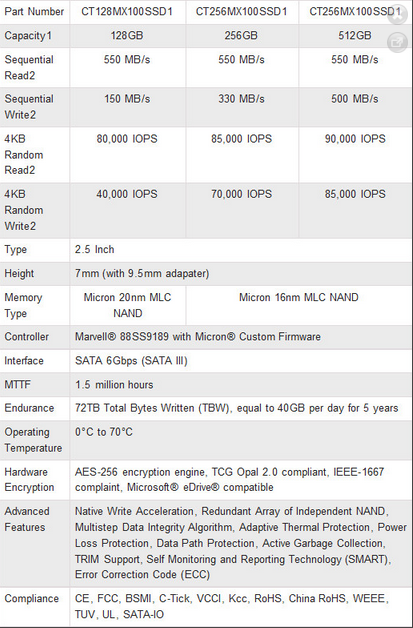
Task: Select the CT128MX100SSD1 part number cell
Action: coord(127,12)
